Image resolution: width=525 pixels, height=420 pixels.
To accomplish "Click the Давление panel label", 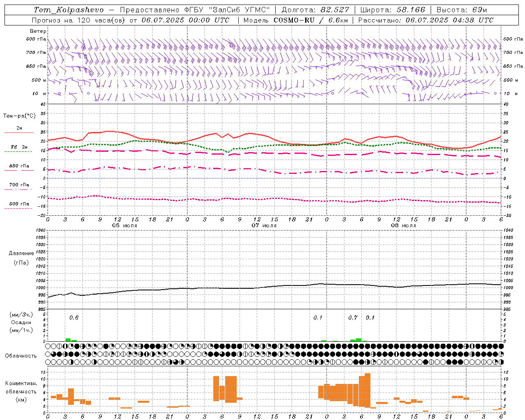I will (21, 253).
